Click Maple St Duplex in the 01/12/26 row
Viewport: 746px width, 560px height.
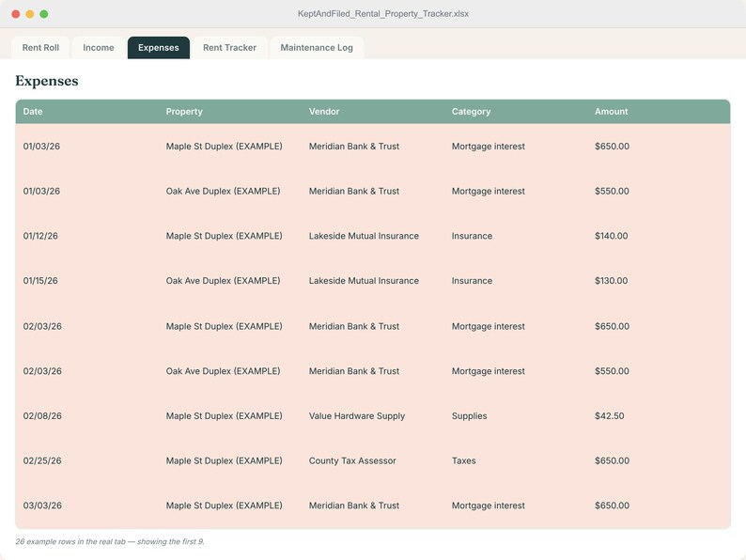[x=225, y=236]
